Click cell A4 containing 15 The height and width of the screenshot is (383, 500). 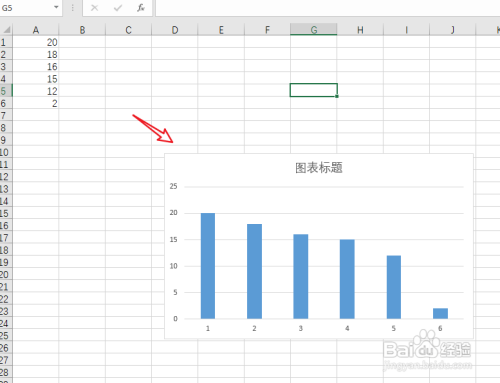[36, 79]
